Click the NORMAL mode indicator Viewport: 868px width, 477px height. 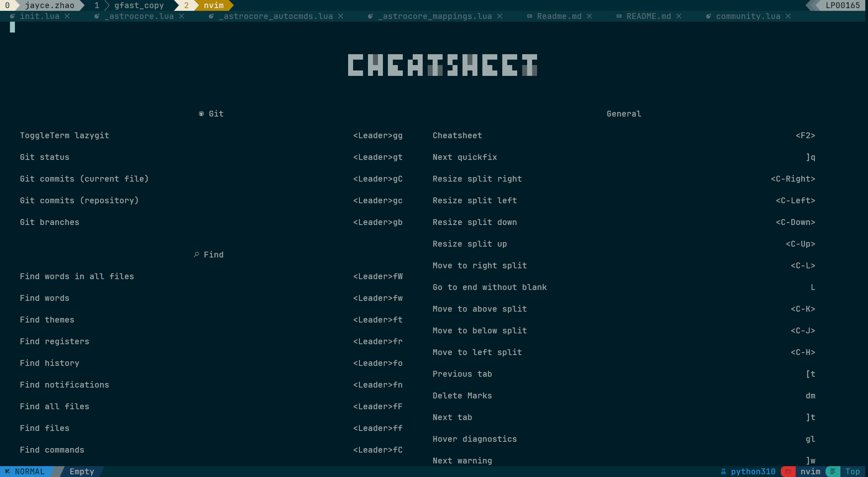click(x=30, y=472)
